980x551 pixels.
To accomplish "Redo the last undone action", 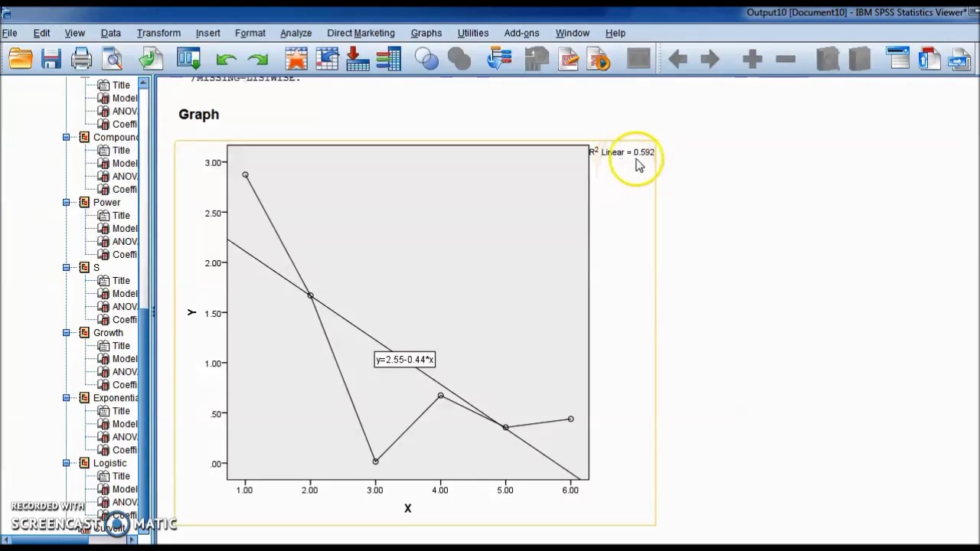I will (x=258, y=59).
